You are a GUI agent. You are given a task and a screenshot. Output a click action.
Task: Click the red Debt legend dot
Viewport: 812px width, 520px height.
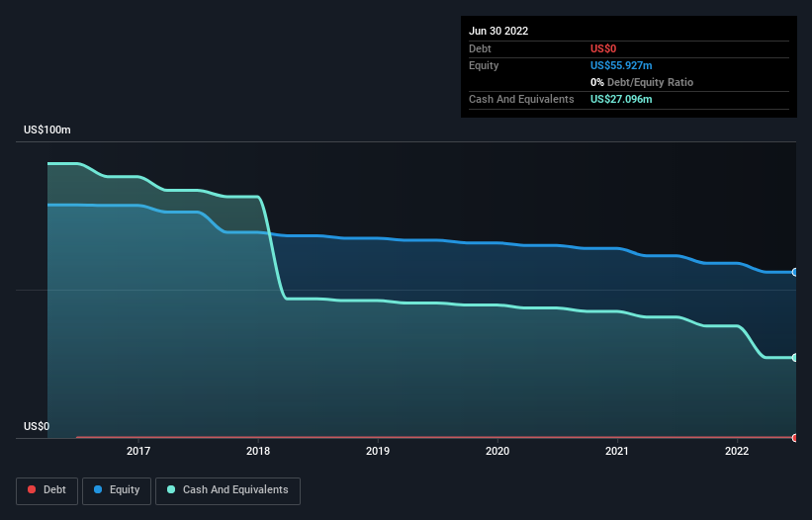click(32, 489)
